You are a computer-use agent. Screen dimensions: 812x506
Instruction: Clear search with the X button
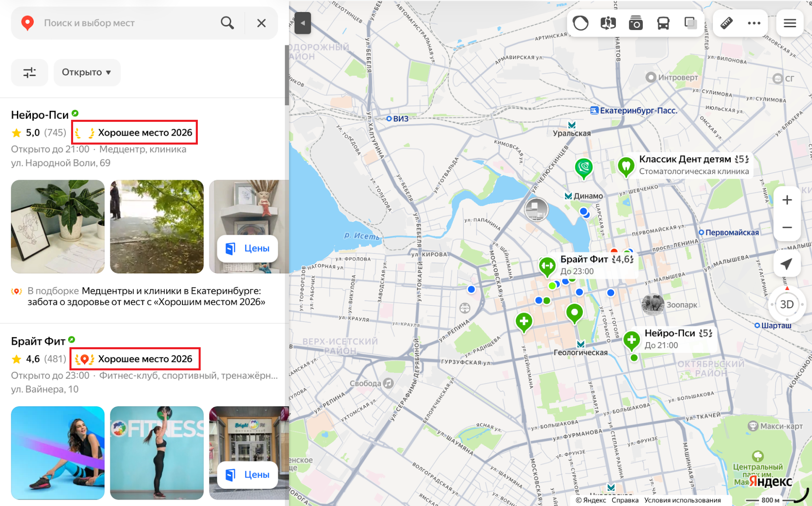point(262,23)
